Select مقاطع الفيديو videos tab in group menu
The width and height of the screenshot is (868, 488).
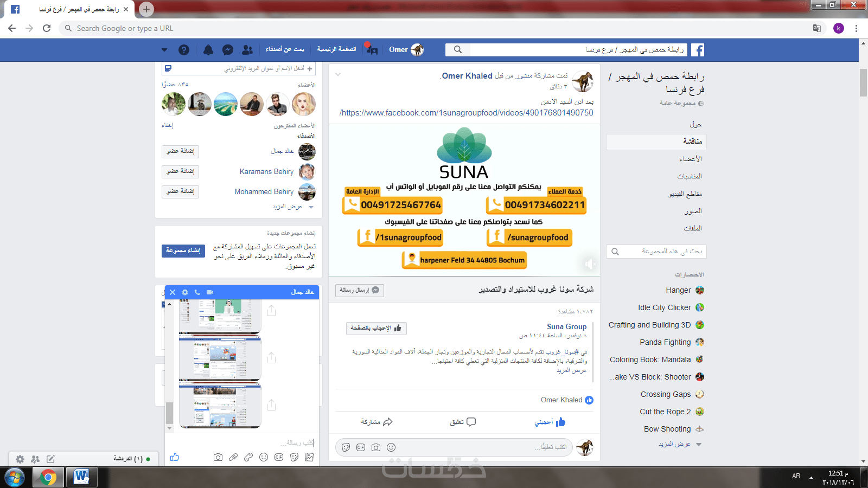pos(685,194)
